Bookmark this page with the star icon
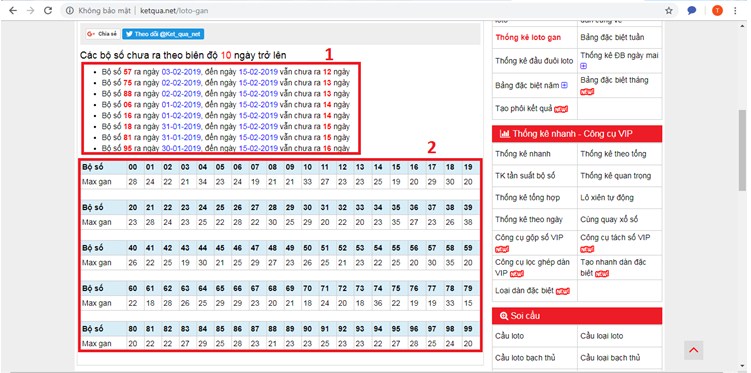The image size is (751, 373). tap(669, 11)
